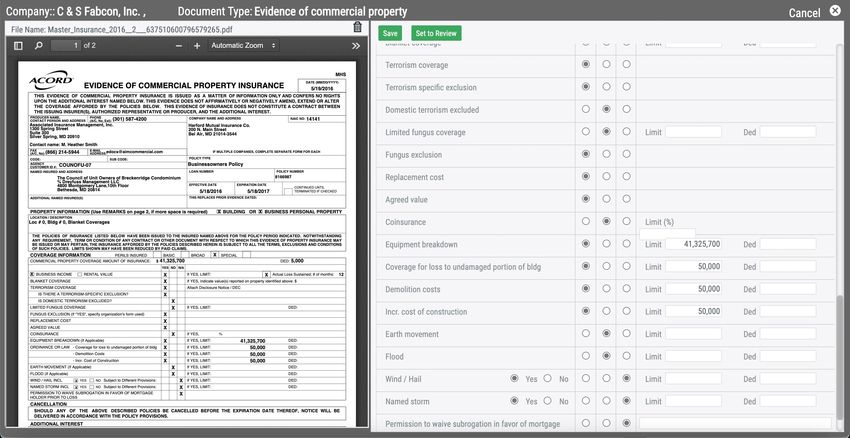Viewport: 850px width, 438px height.
Task: Click the Named storm Ded field
Action: pyautogui.click(x=788, y=402)
